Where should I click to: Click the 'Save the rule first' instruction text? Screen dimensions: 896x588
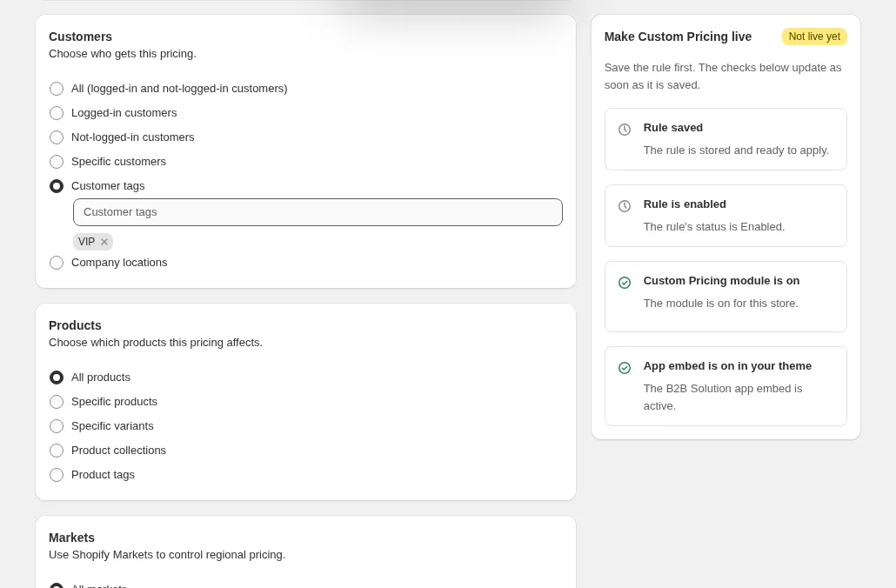(723, 76)
